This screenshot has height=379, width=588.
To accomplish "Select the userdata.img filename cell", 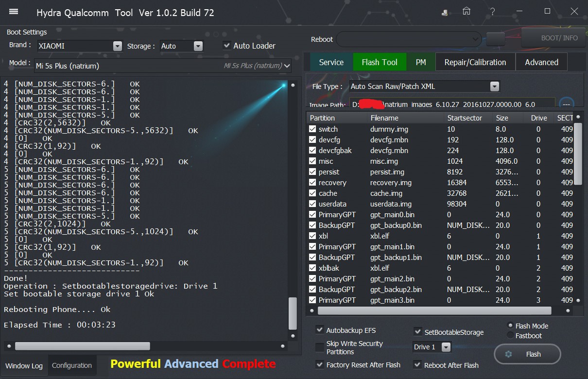I will pos(391,204).
